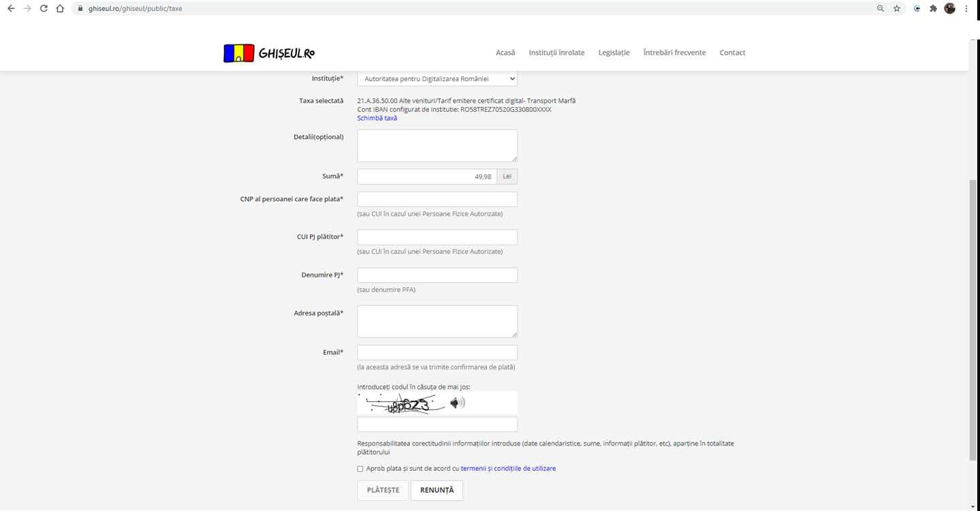Focus the Email input field

tap(437, 352)
